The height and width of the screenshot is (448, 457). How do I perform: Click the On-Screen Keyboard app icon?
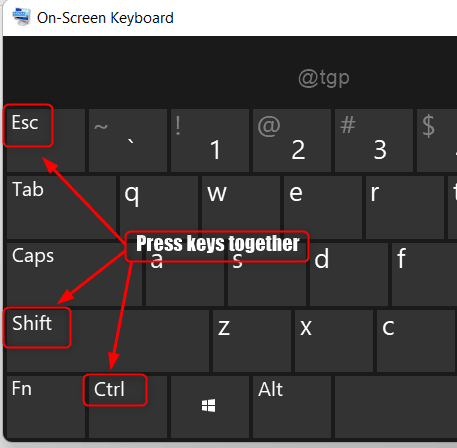[22, 17]
